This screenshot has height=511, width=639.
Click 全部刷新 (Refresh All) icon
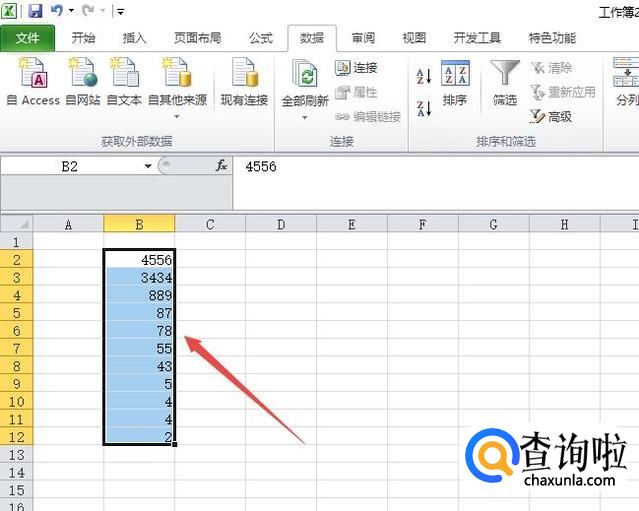click(305, 73)
